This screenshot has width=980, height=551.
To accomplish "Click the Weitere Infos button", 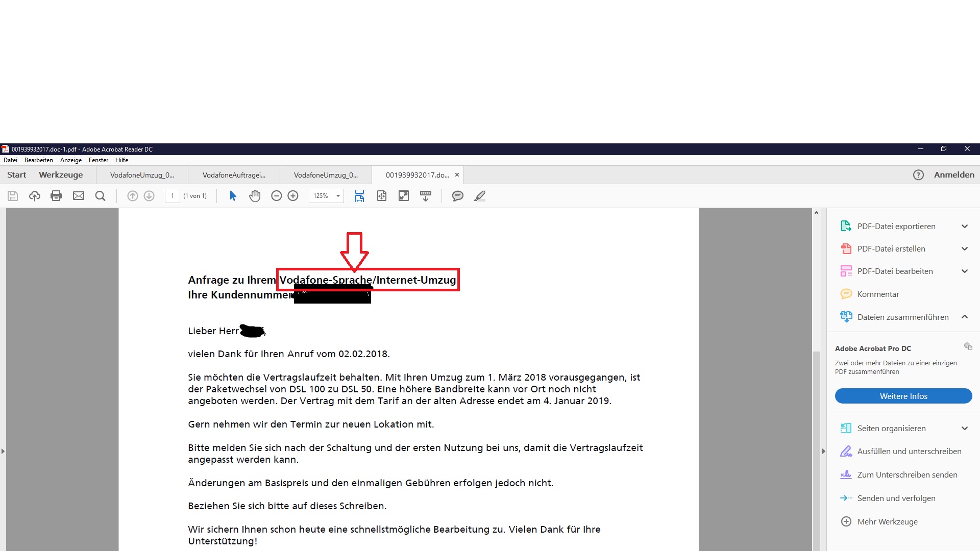I will tap(903, 396).
